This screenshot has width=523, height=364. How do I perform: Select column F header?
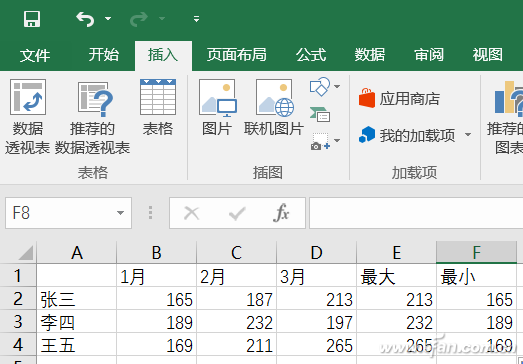(476, 252)
